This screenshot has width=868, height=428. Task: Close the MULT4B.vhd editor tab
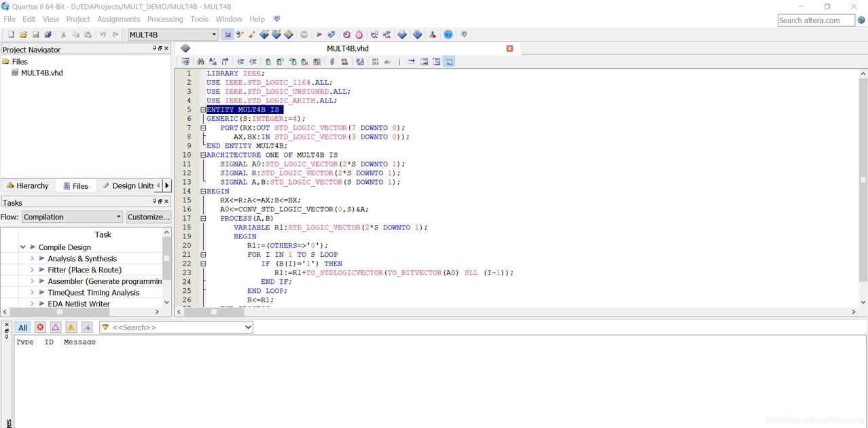510,48
